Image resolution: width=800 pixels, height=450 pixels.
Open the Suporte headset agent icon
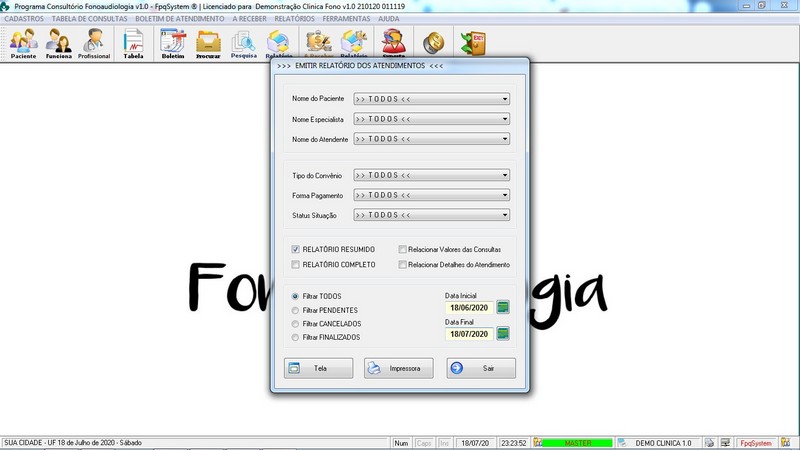(x=393, y=42)
